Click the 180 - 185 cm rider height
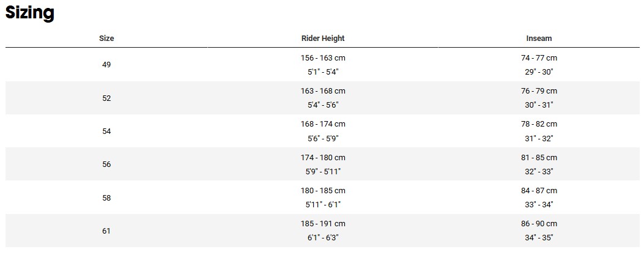Viewport: 644px width, 255px height. [x=323, y=191]
